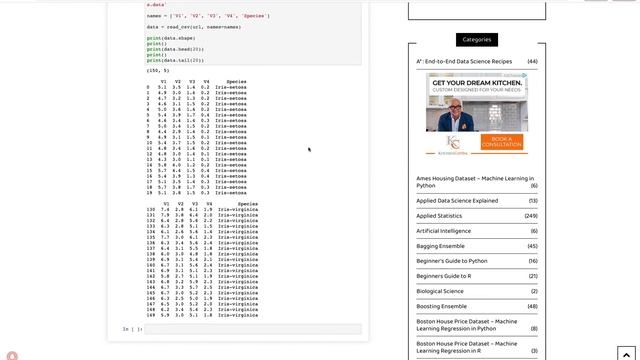Click the print(data.shape) code line

pyautogui.click(x=171, y=38)
